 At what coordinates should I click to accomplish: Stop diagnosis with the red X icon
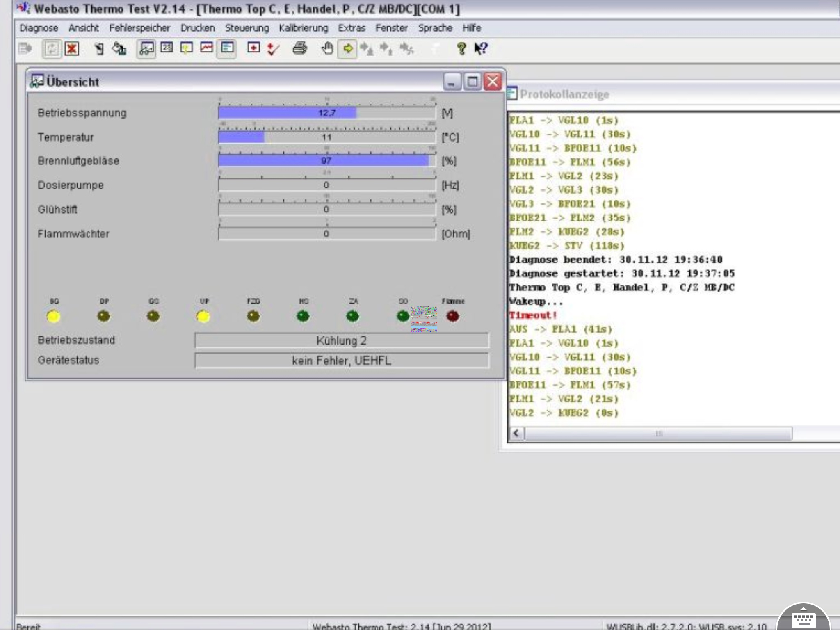tap(72, 49)
